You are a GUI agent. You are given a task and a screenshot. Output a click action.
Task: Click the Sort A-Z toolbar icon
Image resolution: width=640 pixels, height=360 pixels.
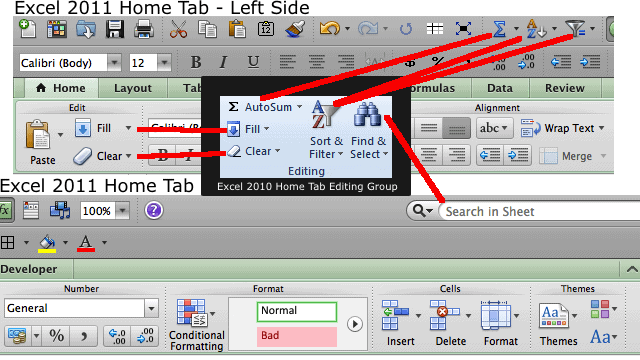coord(536,29)
